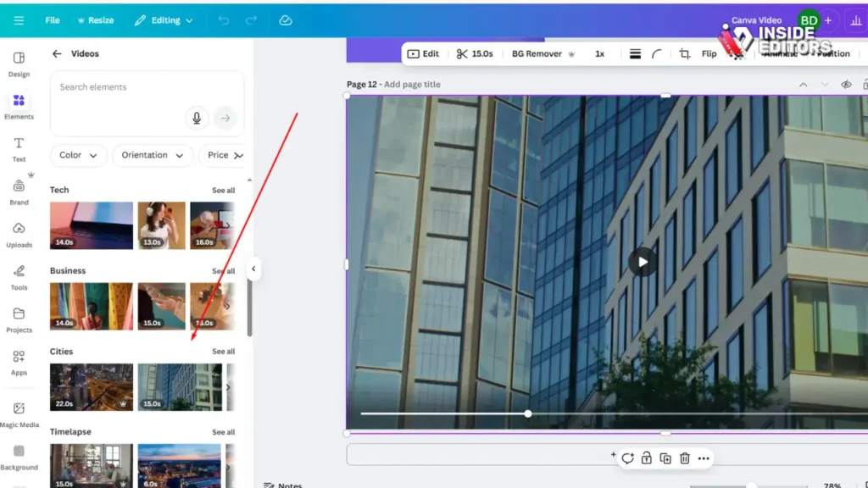This screenshot has height=488, width=868.
Task: Click the Undo arrow
Action: pyautogui.click(x=223, y=20)
